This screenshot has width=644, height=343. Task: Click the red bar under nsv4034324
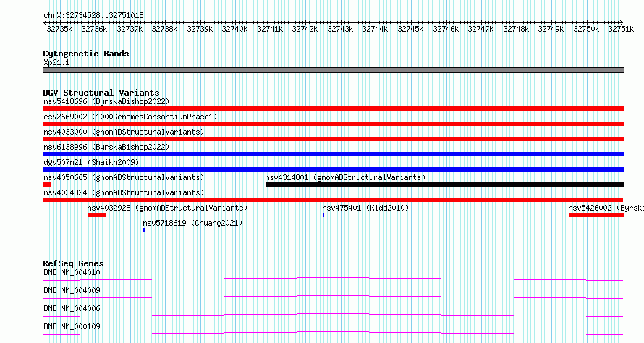pyautogui.click(x=333, y=200)
